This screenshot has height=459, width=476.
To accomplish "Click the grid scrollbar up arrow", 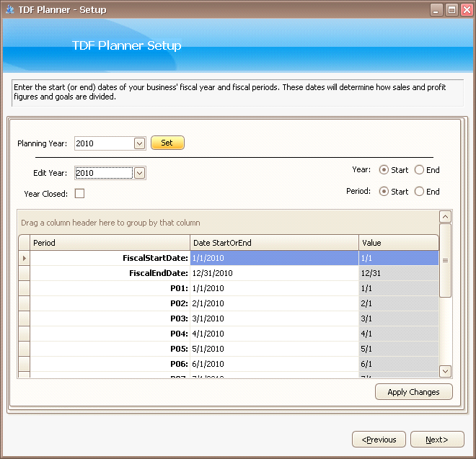I will point(445,217).
